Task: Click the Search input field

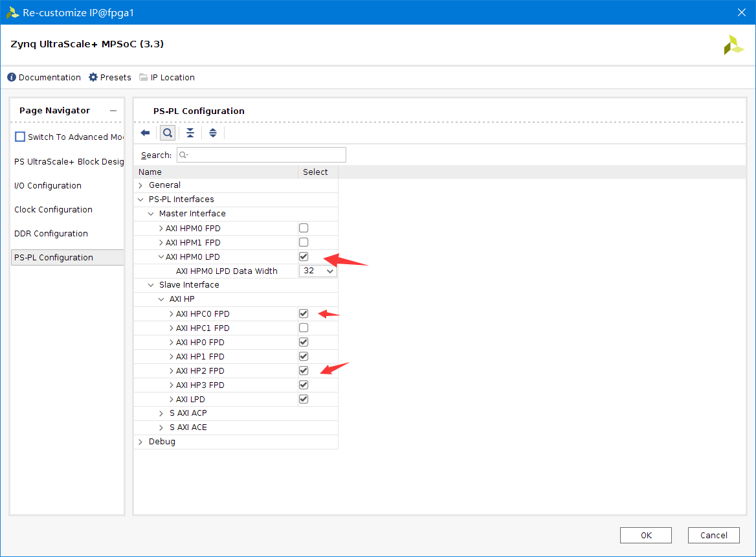Action: coord(261,155)
